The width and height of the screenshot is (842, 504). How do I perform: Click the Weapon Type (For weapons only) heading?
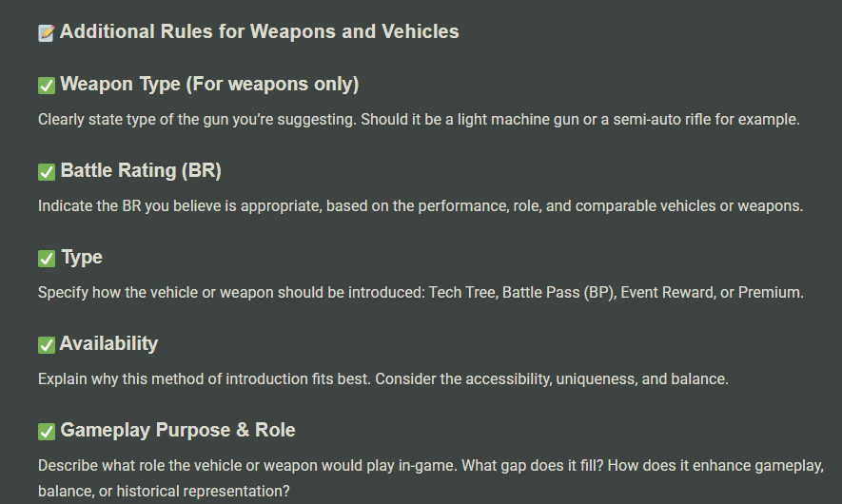tap(209, 85)
